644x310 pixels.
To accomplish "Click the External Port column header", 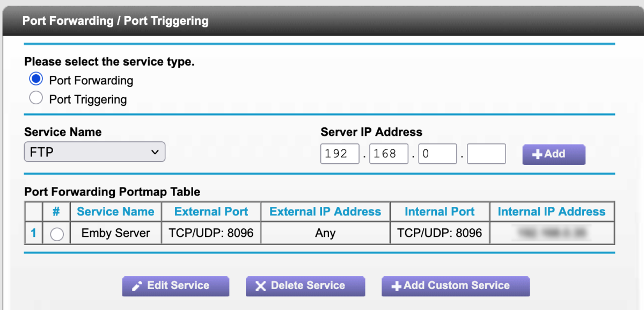I will point(210,211).
